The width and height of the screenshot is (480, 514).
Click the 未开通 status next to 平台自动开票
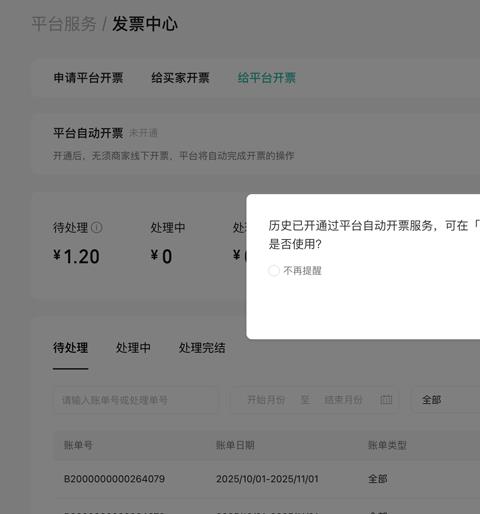point(143,133)
